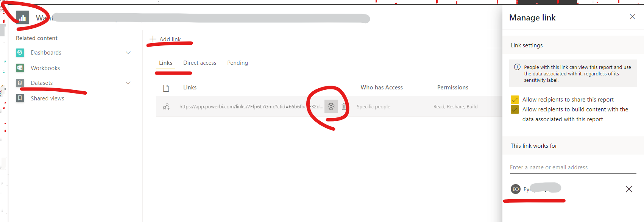This screenshot has width=644, height=222.
Task: Click the people icon on the link row
Action: (166, 107)
